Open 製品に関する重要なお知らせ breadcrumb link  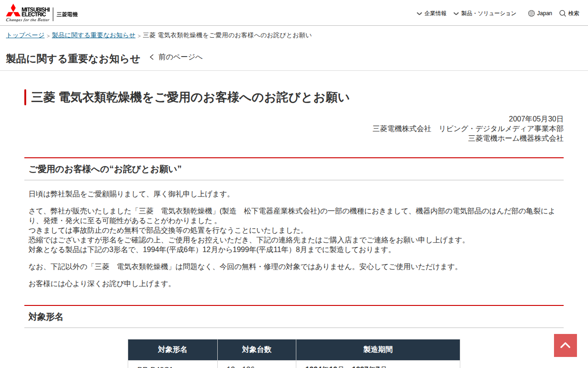[94, 35]
